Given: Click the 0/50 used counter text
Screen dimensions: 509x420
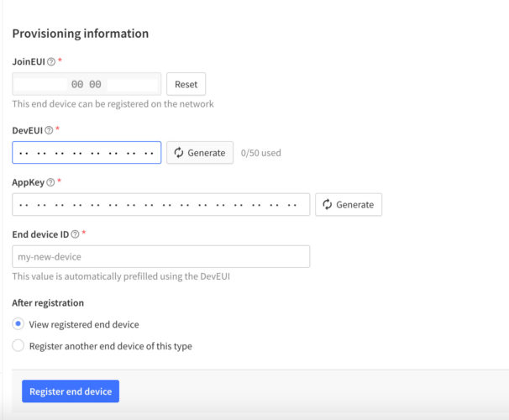Looking at the screenshot, I should point(260,153).
